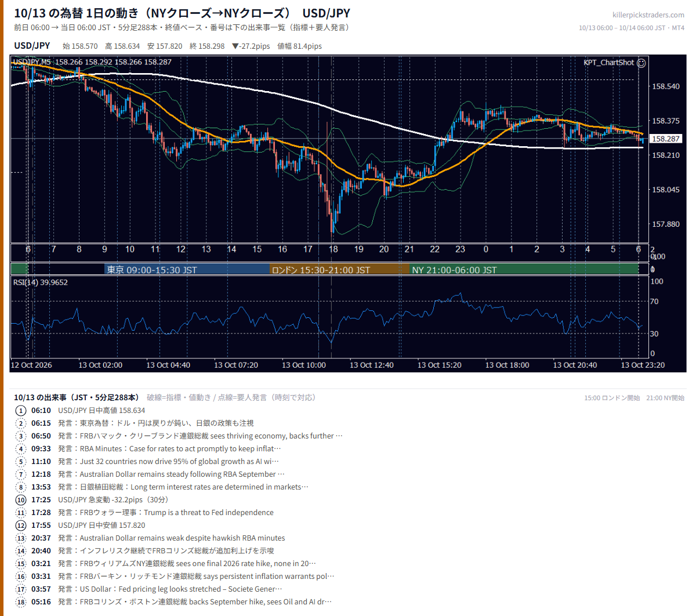Click the 13 Oct 10:00 time axis label
696x616 pixels.
(304, 365)
